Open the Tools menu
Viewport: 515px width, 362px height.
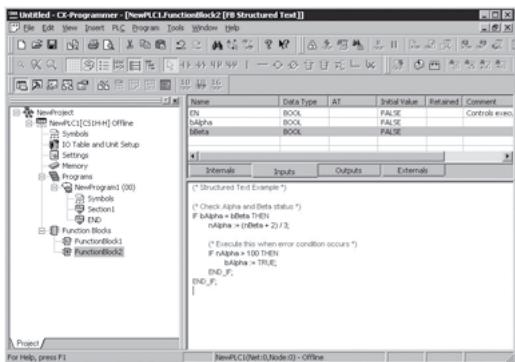(x=176, y=28)
